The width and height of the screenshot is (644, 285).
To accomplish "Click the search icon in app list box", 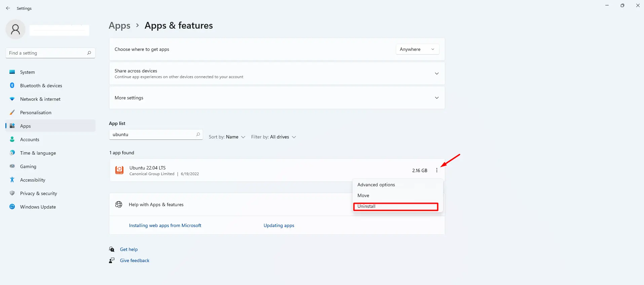I will point(198,134).
